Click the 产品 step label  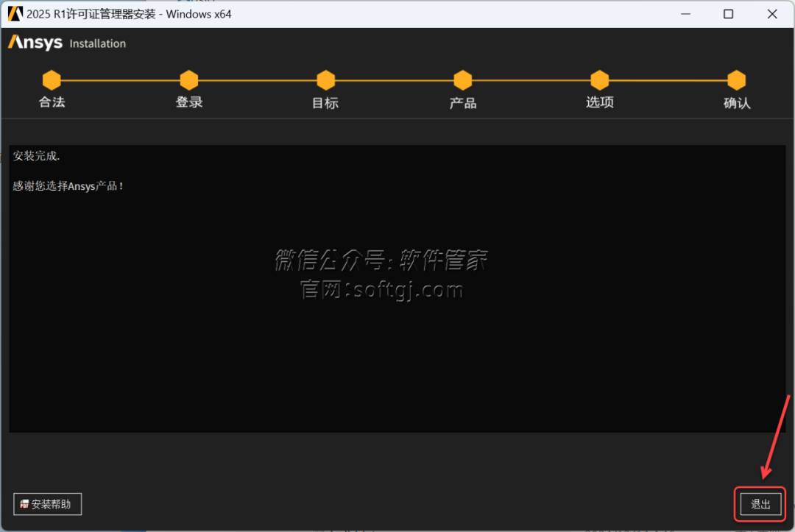[x=463, y=103]
